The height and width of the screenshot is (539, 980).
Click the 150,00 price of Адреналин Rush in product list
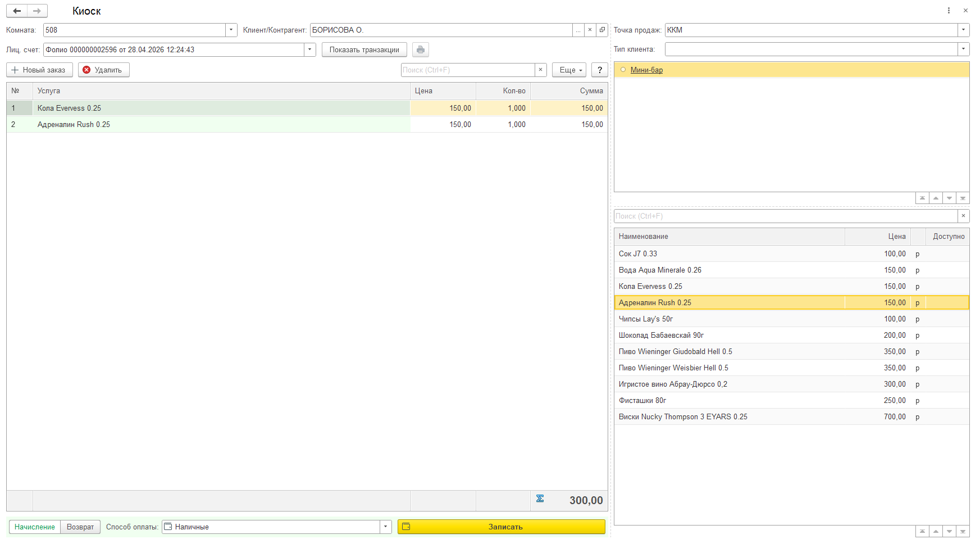click(895, 302)
